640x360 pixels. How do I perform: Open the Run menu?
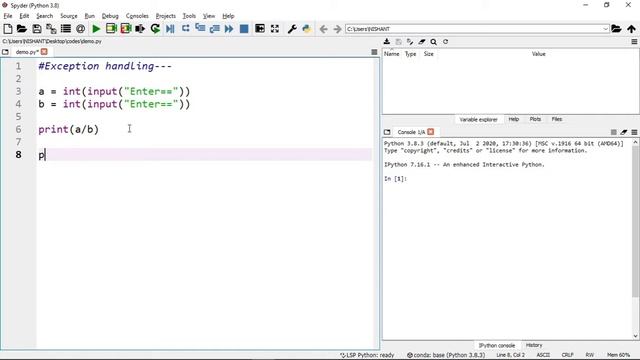(89, 16)
